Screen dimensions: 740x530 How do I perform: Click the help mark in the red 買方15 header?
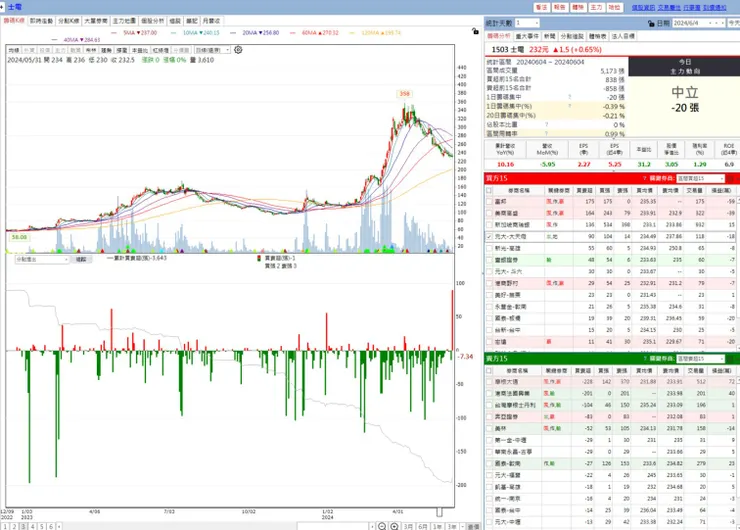[x=645, y=178]
